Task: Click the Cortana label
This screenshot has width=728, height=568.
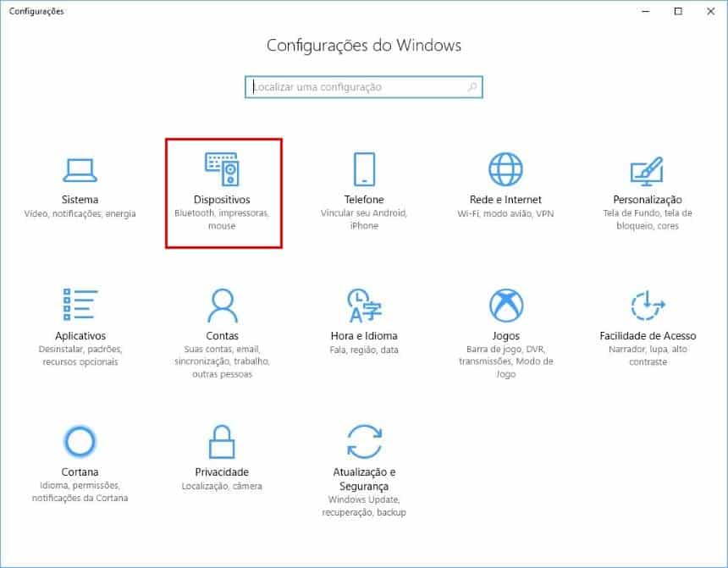Action: [x=80, y=471]
